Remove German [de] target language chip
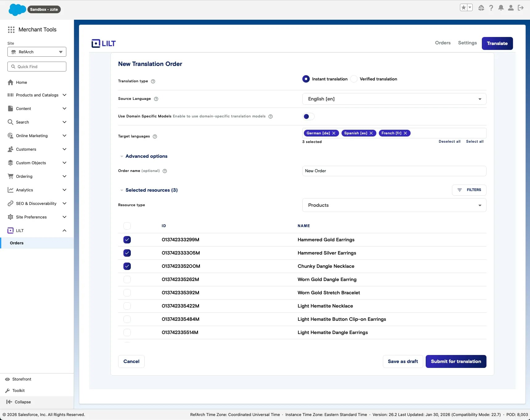The image size is (530, 420). [334, 133]
